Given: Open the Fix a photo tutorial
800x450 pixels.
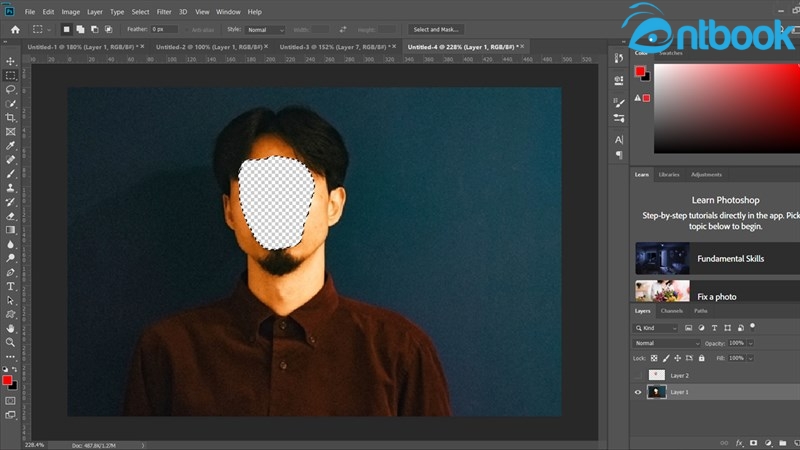Looking at the screenshot, I should (x=717, y=291).
